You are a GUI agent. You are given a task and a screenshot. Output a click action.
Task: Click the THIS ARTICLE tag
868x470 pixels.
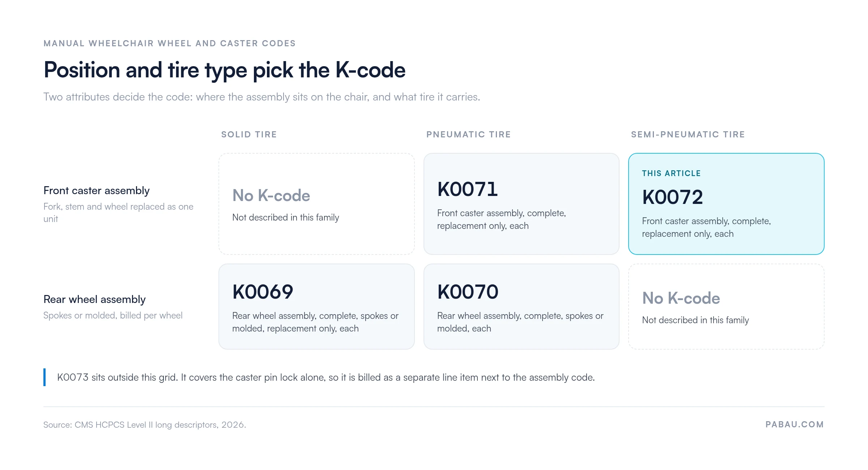click(x=671, y=174)
